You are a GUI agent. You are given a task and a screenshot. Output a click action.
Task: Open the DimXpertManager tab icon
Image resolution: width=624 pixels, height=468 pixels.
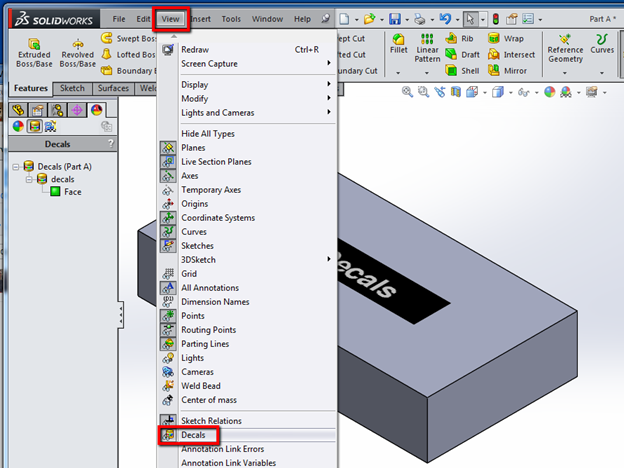pyautogui.click(x=77, y=110)
